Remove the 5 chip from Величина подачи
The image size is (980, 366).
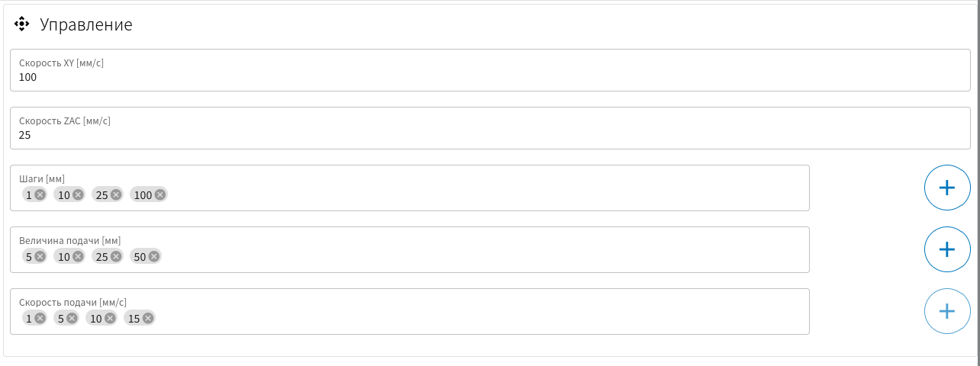(x=40, y=256)
